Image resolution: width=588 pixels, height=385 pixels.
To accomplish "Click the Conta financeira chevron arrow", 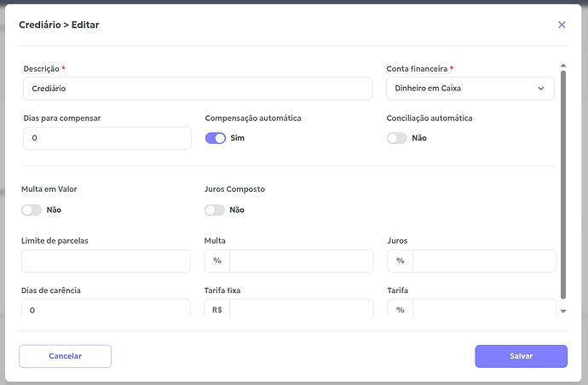I will point(540,89).
